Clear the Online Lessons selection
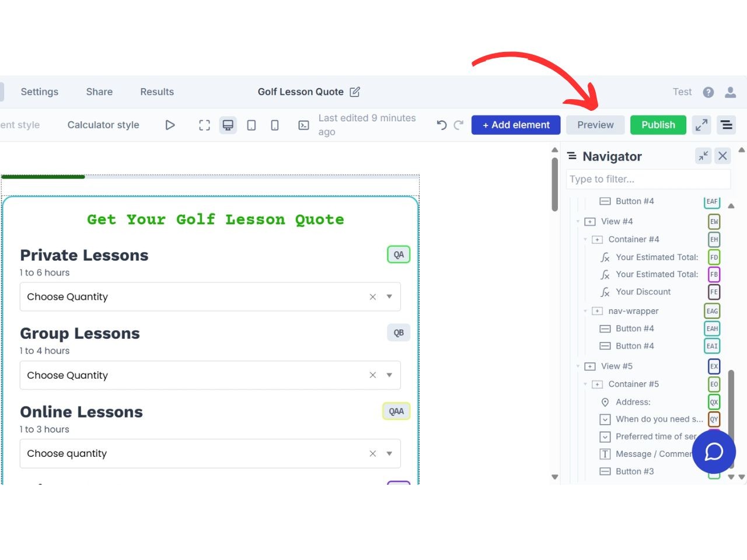The image size is (747, 560). point(372,453)
